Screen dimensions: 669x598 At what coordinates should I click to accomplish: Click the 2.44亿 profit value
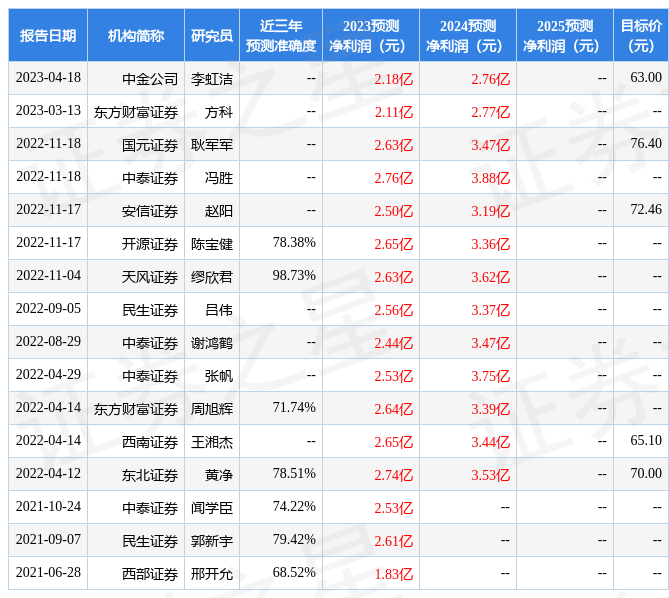click(x=394, y=343)
